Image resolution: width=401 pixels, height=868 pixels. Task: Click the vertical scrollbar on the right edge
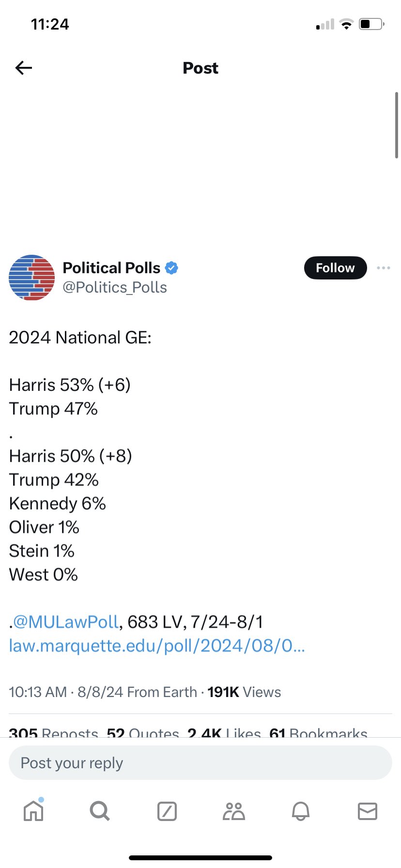tap(397, 125)
